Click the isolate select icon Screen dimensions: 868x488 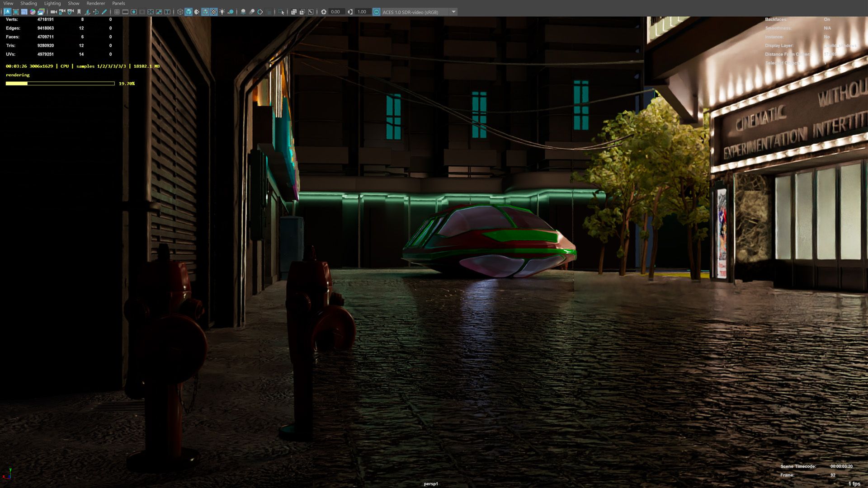(x=282, y=12)
